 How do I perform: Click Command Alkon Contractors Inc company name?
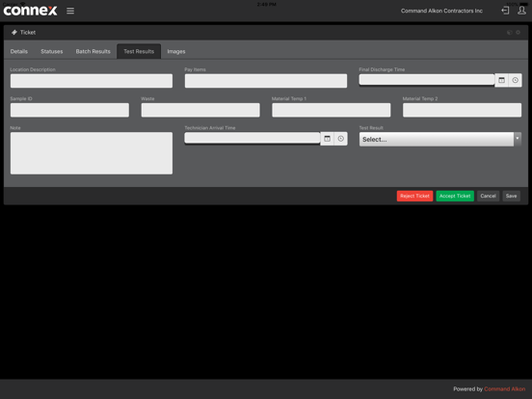pos(441,11)
